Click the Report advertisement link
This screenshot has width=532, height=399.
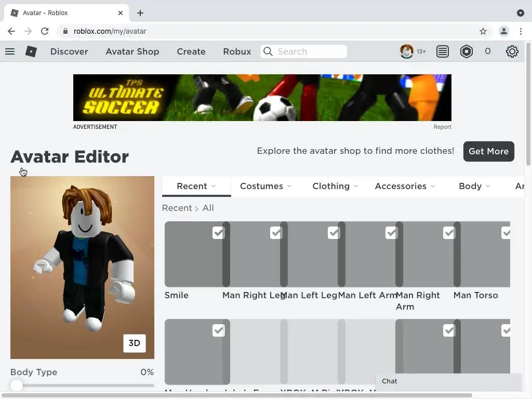pos(442,127)
